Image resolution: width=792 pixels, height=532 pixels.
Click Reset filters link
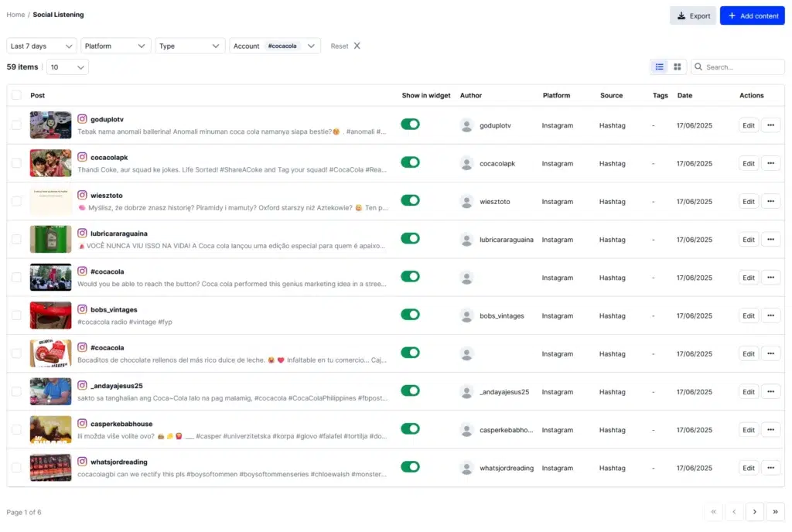click(x=340, y=46)
